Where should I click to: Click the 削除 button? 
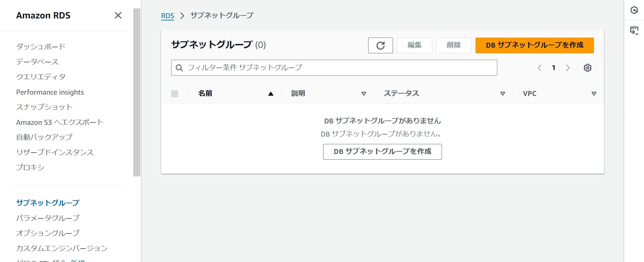point(454,45)
